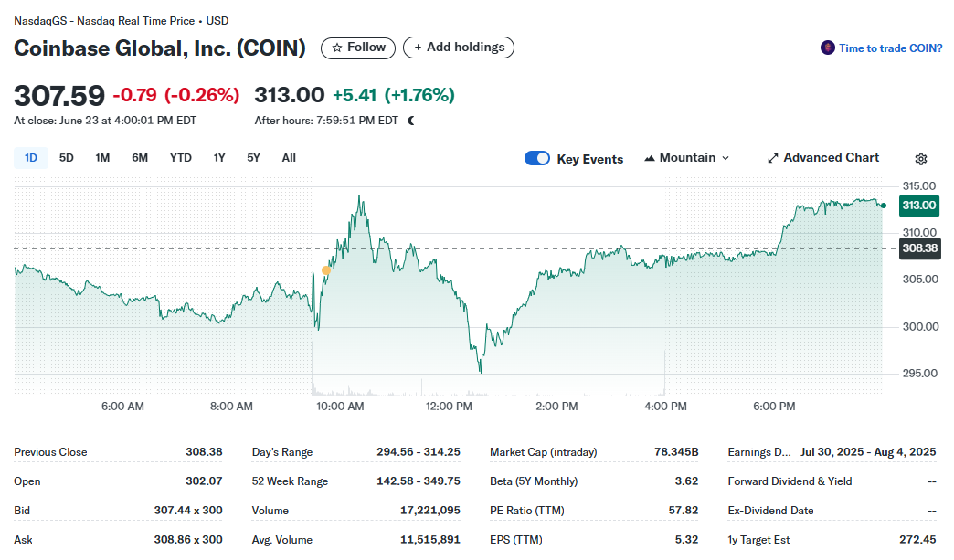Image resolution: width=954 pixels, height=560 pixels.
Task: Click the Volume value 17,221,095
Action: 430,510
